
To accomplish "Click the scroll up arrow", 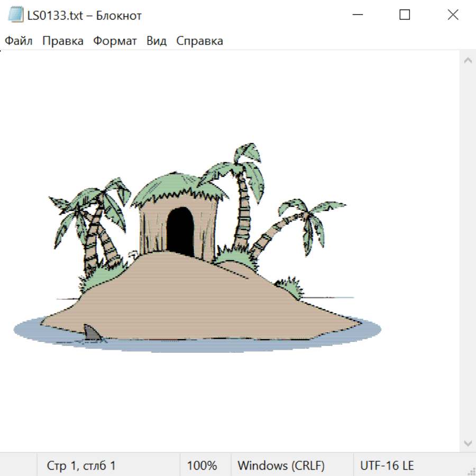I will (x=468, y=61).
